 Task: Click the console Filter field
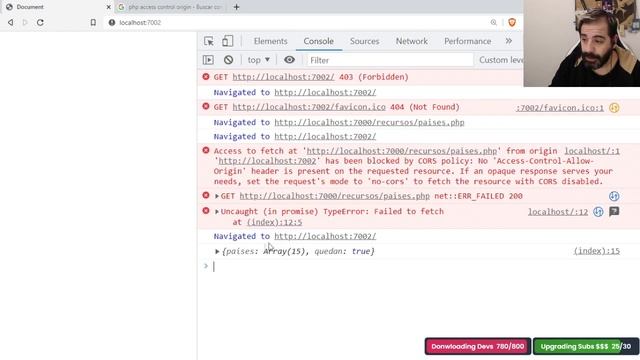390,60
